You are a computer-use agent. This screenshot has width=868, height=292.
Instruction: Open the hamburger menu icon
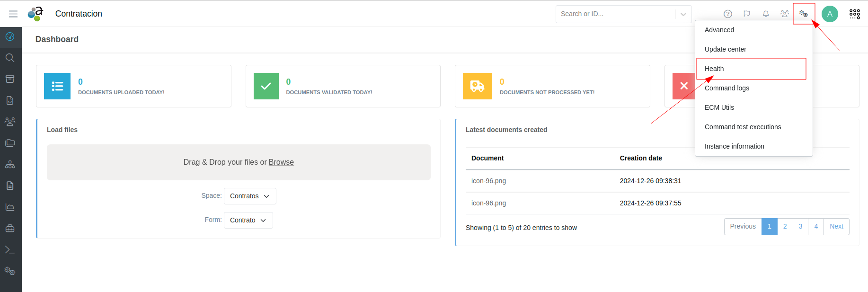(13, 14)
